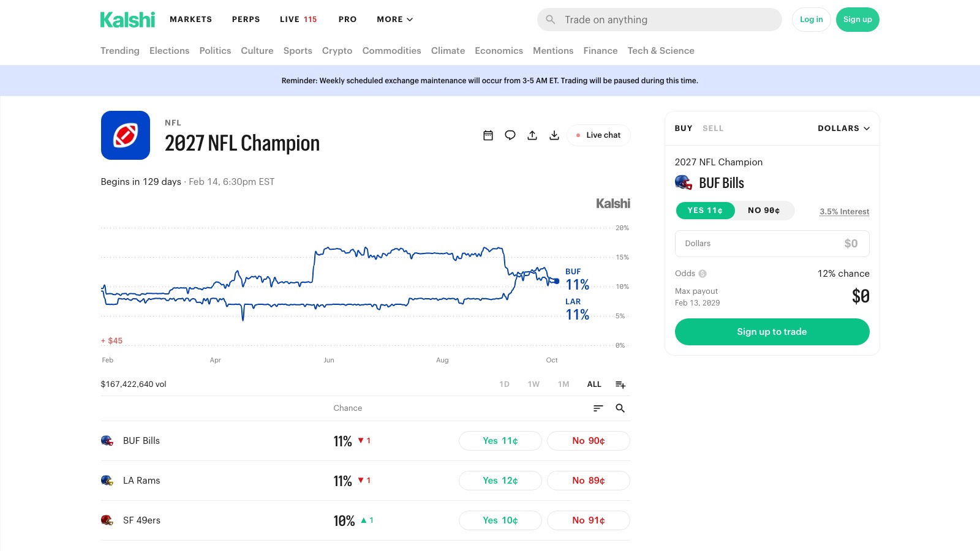Browse the Culture category
The height and width of the screenshot is (551, 980).
click(257, 51)
